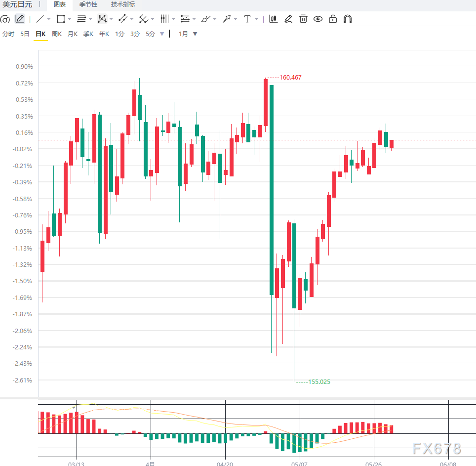Click the -2.61% axis label
Viewport: 476px width, 466px height.
click(22, 381)
